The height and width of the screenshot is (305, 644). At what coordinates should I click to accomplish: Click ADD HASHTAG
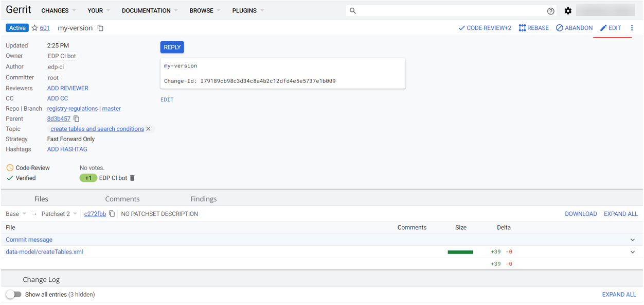(x=67, y=149)
